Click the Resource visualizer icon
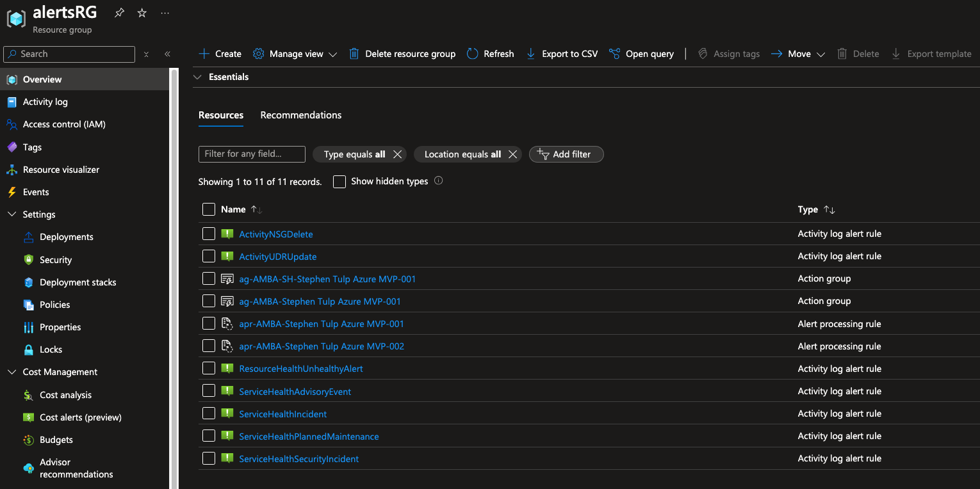980x489 pixels. (x=12, y=170)
